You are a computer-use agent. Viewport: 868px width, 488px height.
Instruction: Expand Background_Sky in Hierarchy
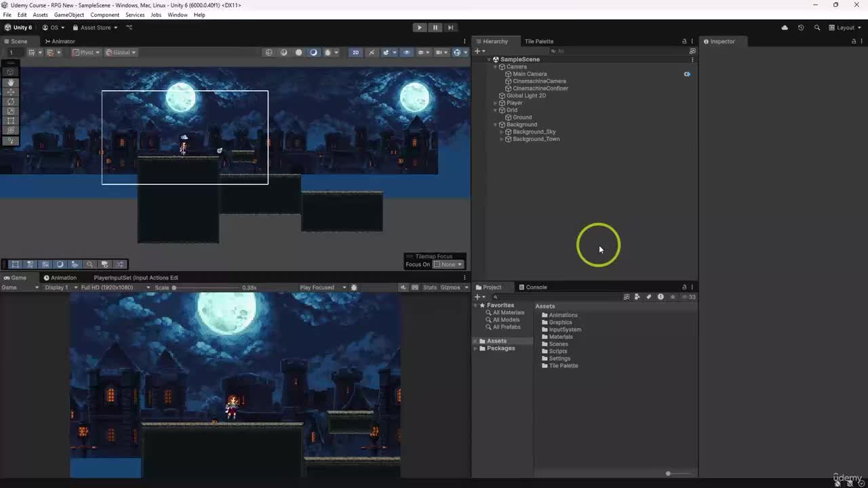pos(502,132)
